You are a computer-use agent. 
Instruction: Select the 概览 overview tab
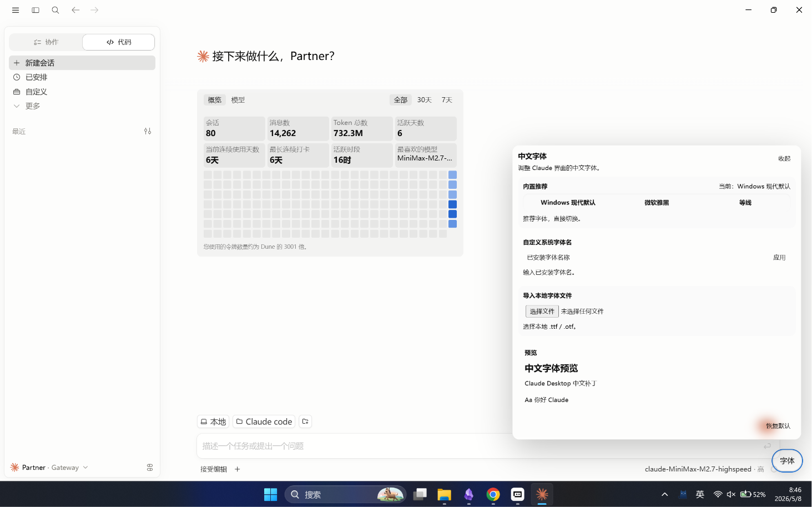click(215, 100)
